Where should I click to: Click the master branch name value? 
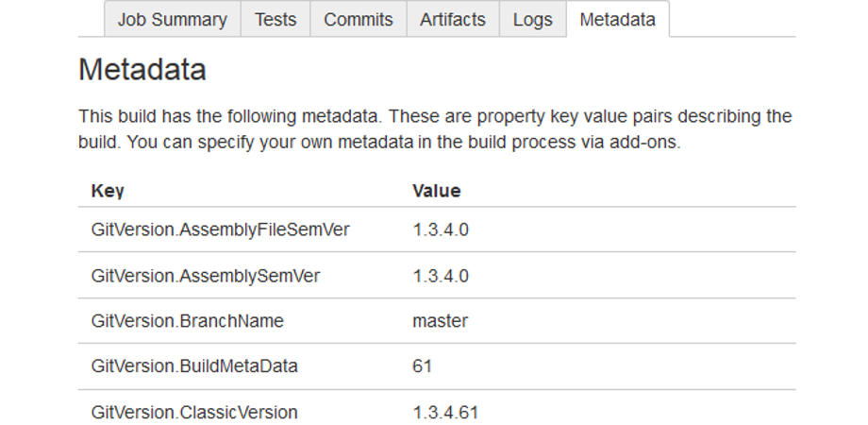(x=440, y=321)
